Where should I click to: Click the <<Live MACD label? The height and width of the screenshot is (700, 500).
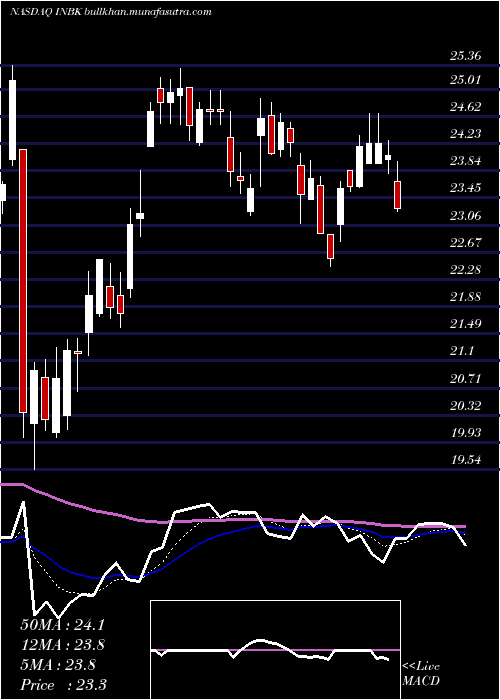tap(421, 674)
